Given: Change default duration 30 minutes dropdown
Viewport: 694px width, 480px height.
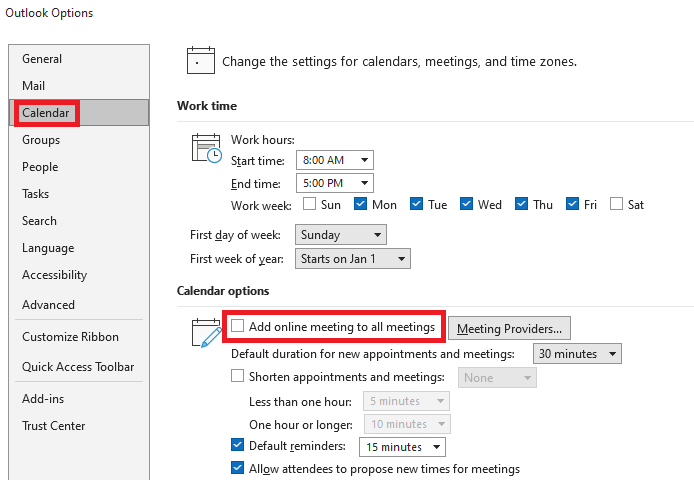Looking at the screenshot, I should (x=577, y=354).
